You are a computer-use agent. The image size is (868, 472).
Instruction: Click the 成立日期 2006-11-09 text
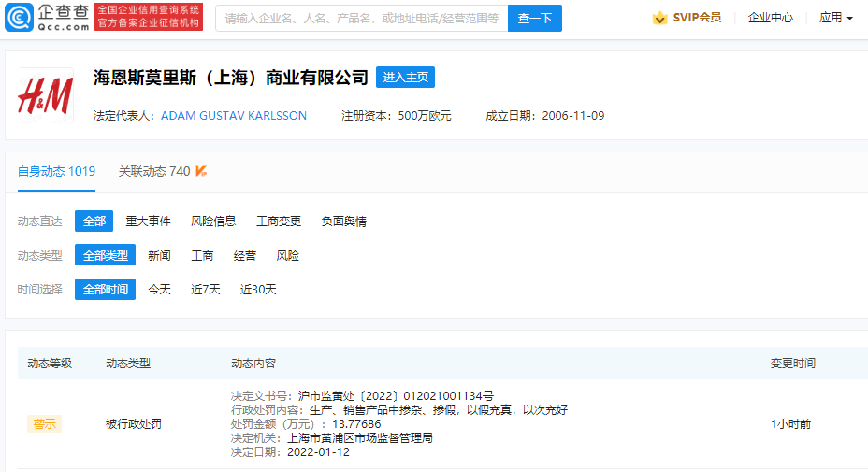pos(544,116)
